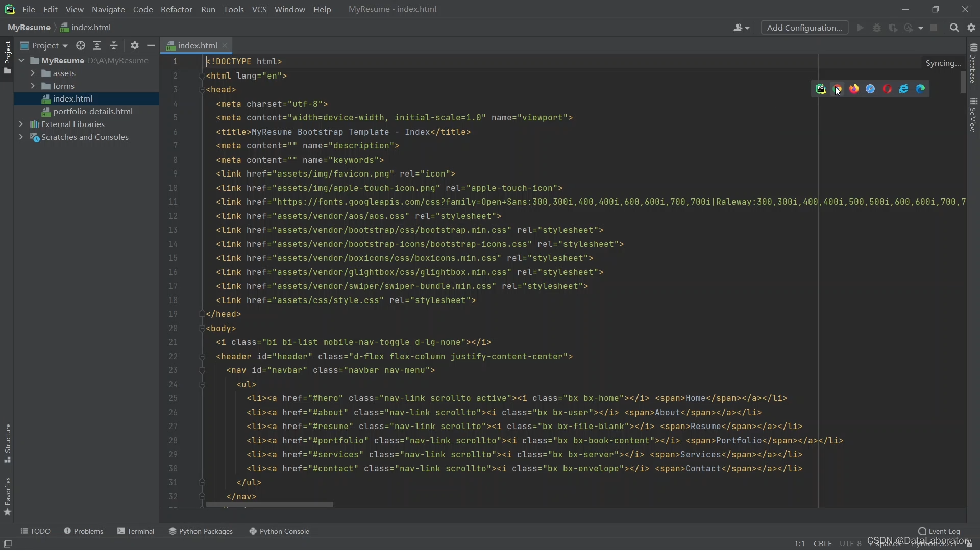Open the Database tool window
This screenshot has height=551, width=980.
pos(973,63)
